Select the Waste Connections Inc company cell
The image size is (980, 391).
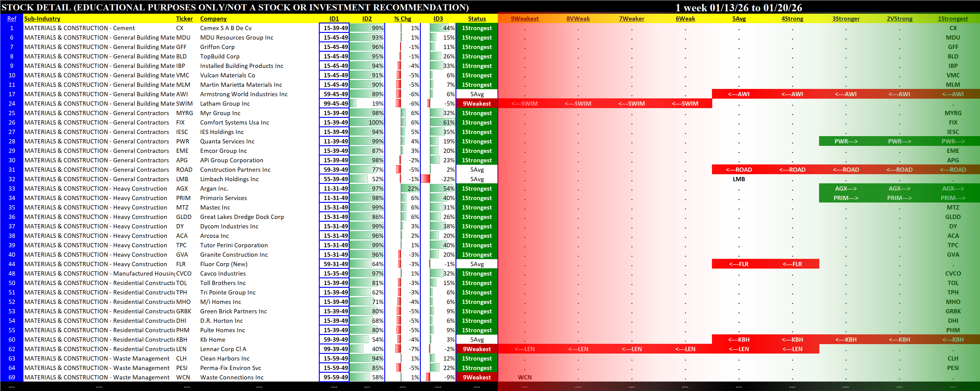232,377
